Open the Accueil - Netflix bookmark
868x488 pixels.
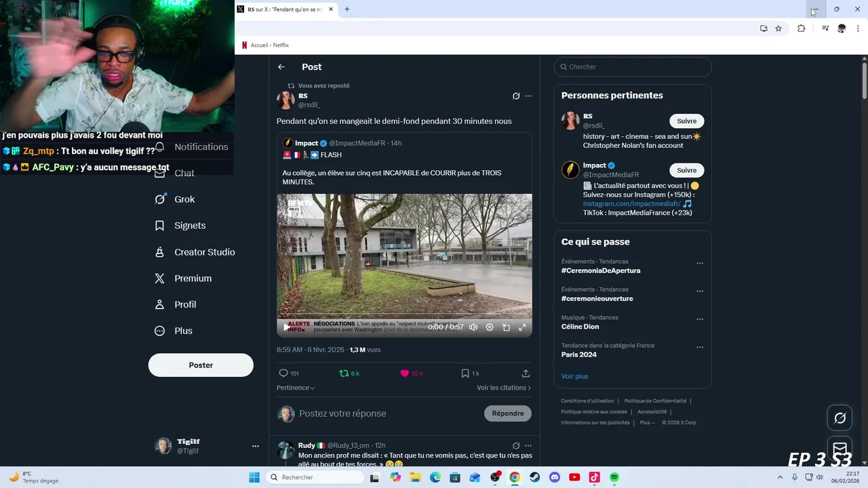coord(265,45)
